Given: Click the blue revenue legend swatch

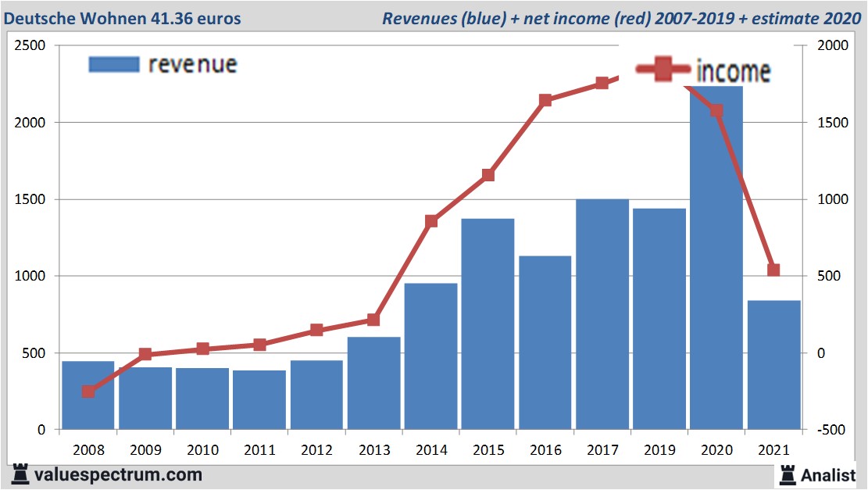Looking at the screenshot, I should click(114, 64).
